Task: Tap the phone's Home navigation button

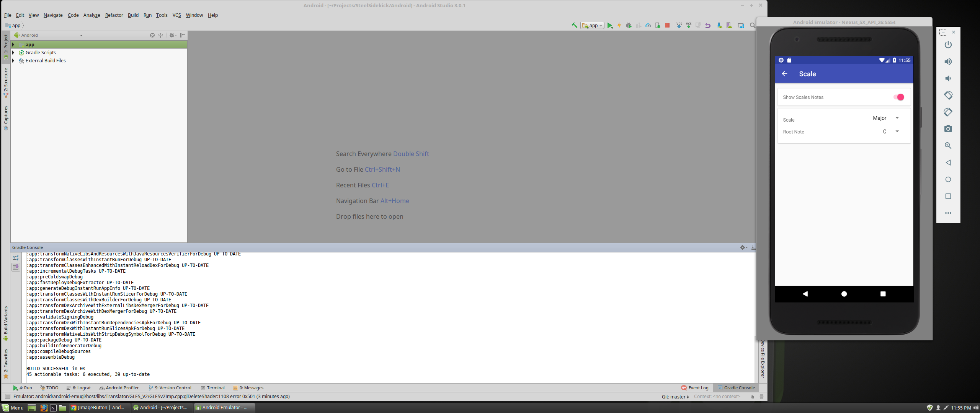Action: click(x=844, y=294)
